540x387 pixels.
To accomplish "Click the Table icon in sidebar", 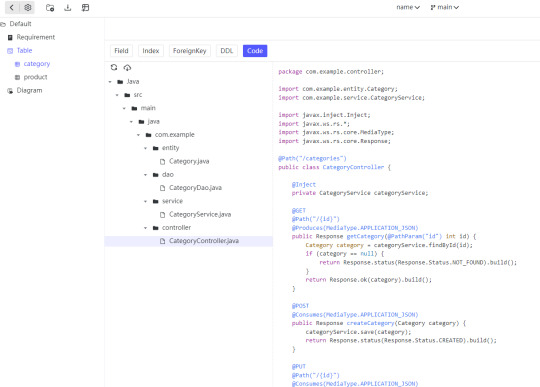I will coord(10,51).
